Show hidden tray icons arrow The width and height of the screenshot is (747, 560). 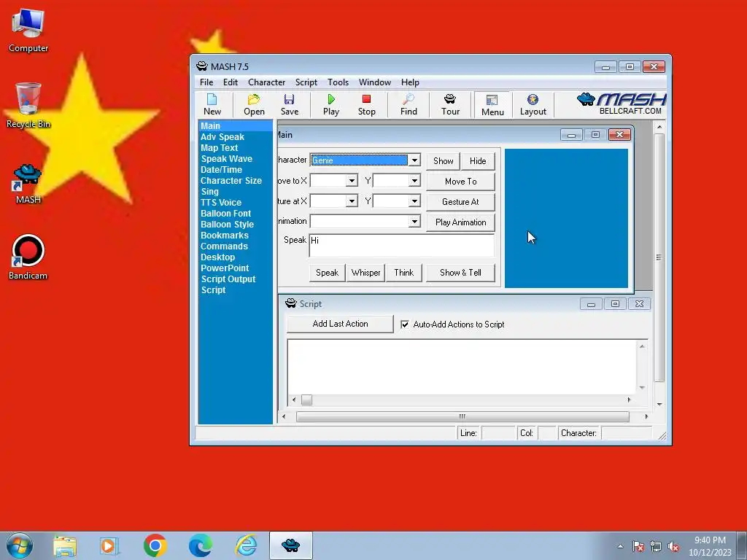[620, 547]
